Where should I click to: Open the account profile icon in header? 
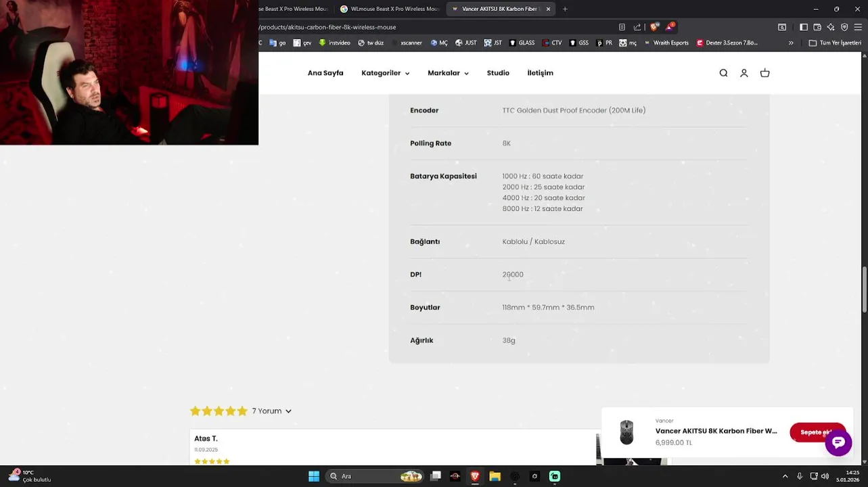(744, 73)
